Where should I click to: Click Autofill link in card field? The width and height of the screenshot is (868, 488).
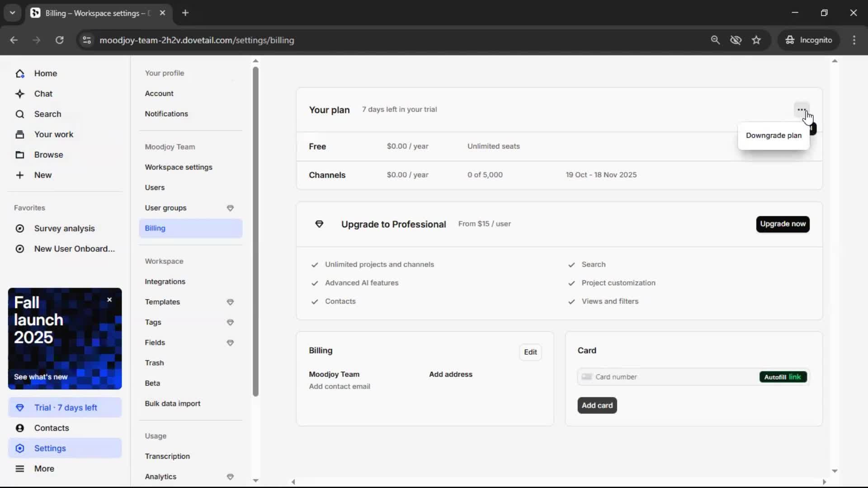coord(783,377)
